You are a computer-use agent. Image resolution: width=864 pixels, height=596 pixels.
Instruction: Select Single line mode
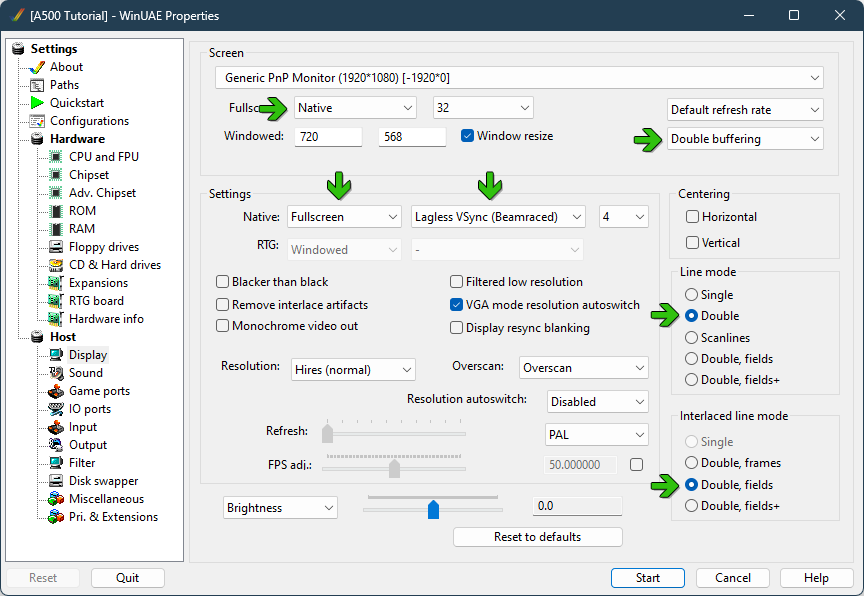pos(692,295)
